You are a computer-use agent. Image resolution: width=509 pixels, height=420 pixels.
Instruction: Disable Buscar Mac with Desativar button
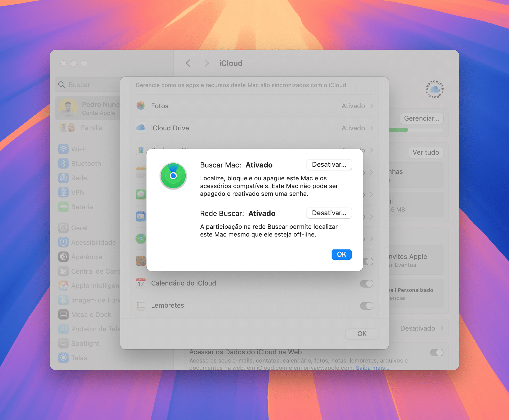(x=329, y=165)
